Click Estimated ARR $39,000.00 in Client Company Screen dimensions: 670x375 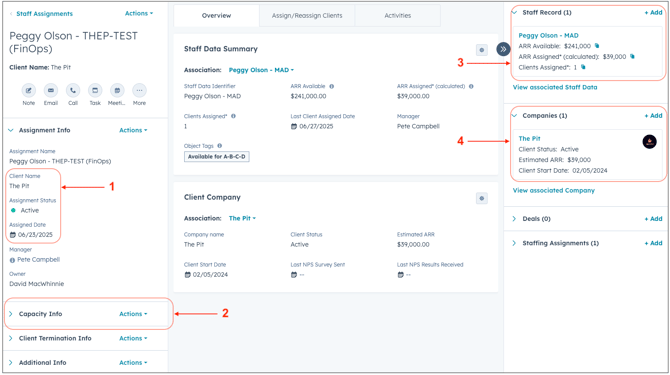[413, 245]
